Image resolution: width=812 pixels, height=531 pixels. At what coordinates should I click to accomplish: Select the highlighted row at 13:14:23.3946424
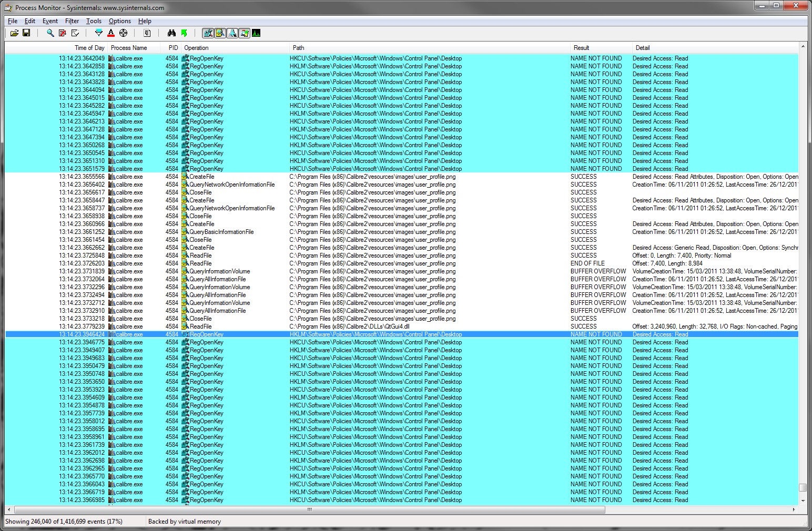point(402,334)
